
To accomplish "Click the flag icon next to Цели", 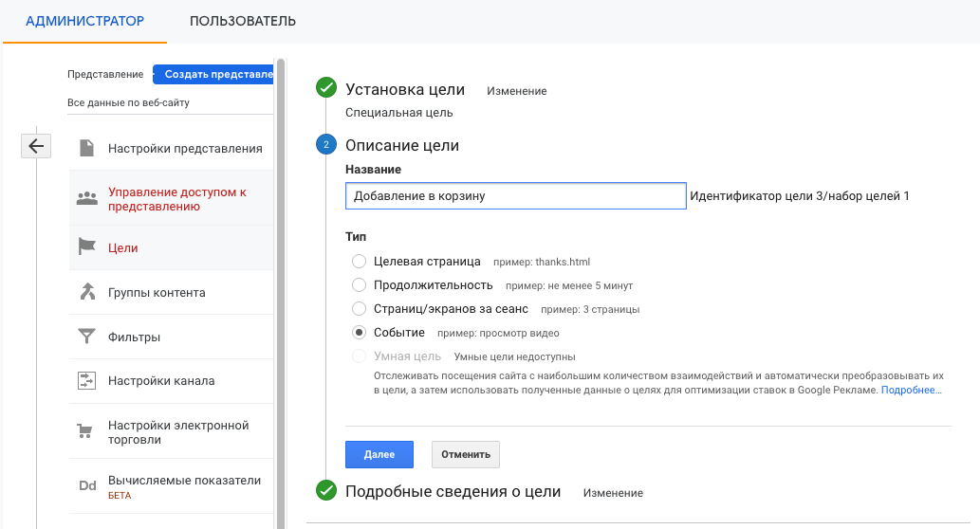I will point(87,247).
